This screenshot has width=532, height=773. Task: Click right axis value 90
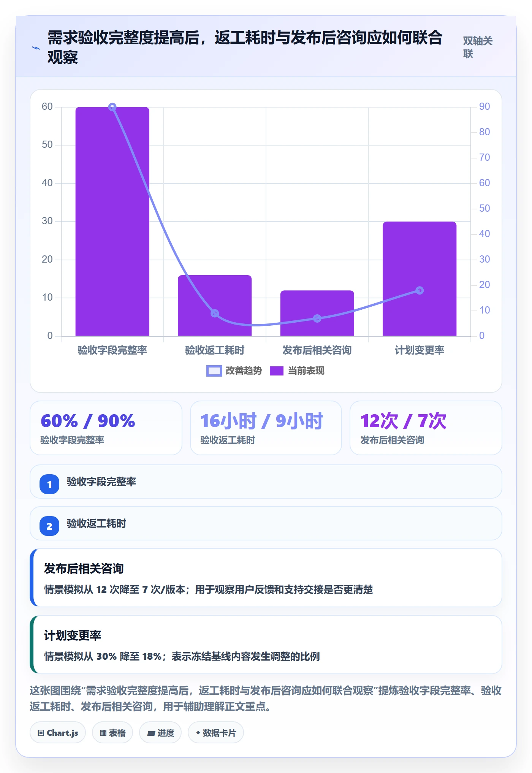coord(484,106)
